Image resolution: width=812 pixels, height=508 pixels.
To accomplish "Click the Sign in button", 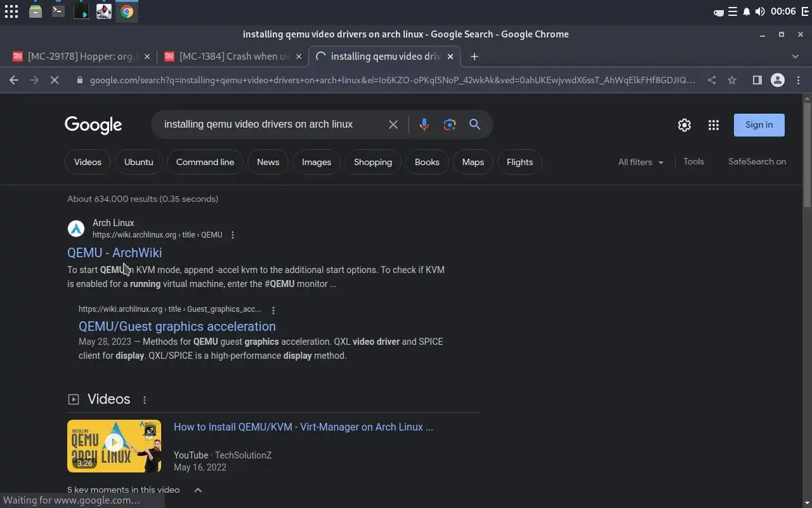I will point(759,125).
